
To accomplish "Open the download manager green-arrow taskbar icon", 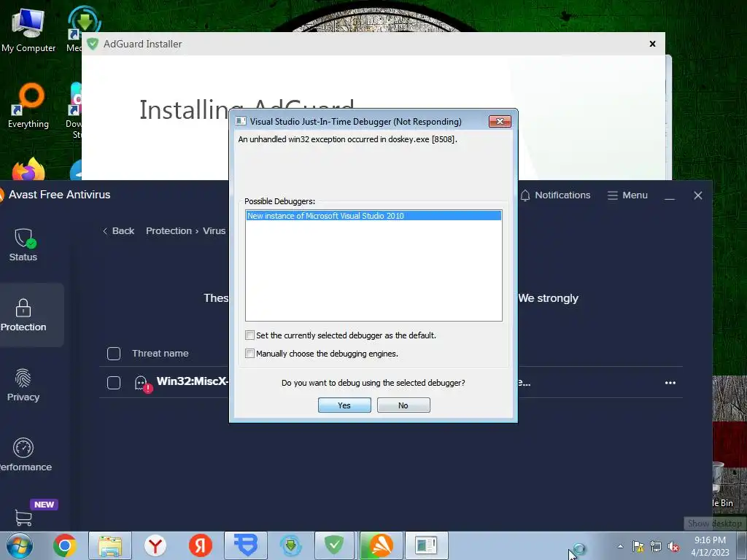I will pos(291,545).
